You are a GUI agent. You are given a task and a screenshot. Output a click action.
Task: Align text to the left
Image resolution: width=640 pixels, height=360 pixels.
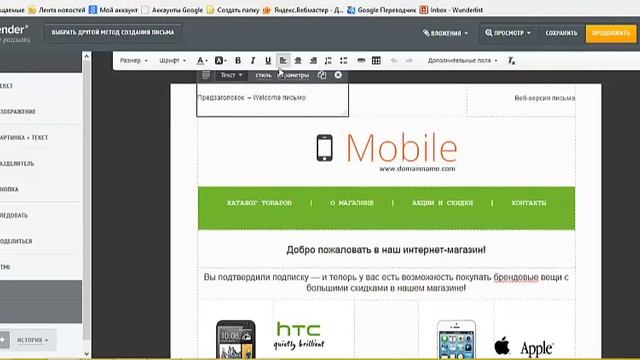[x=283, y=61]
